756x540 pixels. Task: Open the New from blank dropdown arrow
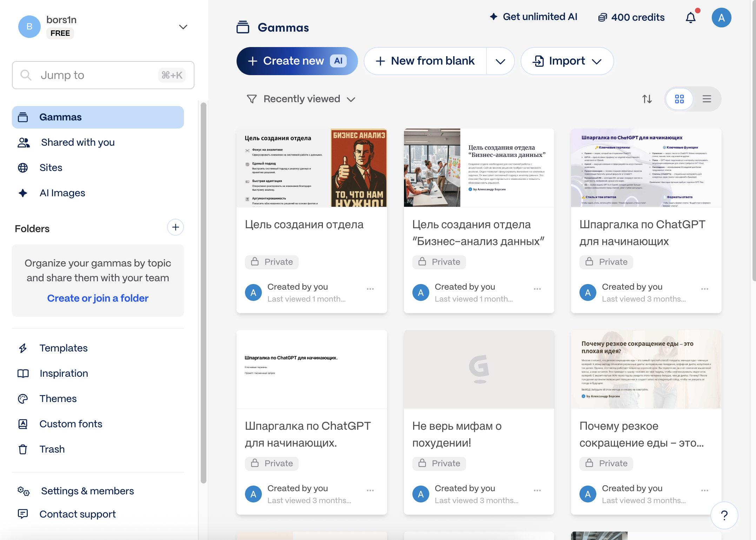500,61
